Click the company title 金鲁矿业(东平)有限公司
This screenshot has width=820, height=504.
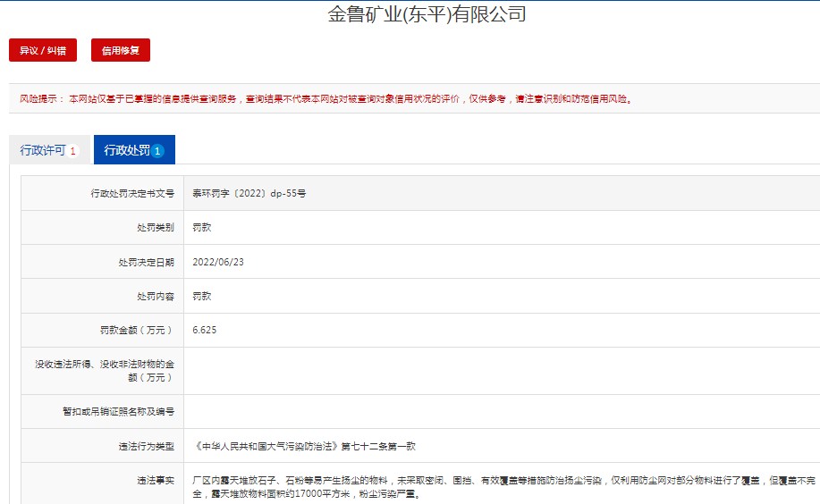(x=427, y=14)
